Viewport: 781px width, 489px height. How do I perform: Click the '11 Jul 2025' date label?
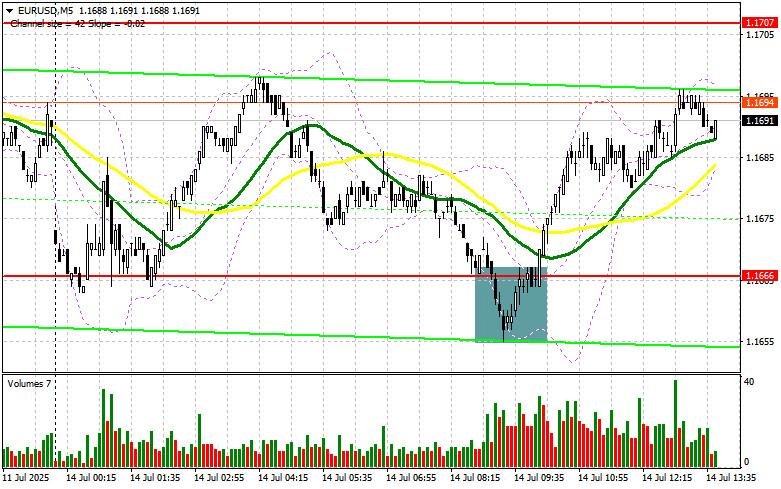[26, 478]
